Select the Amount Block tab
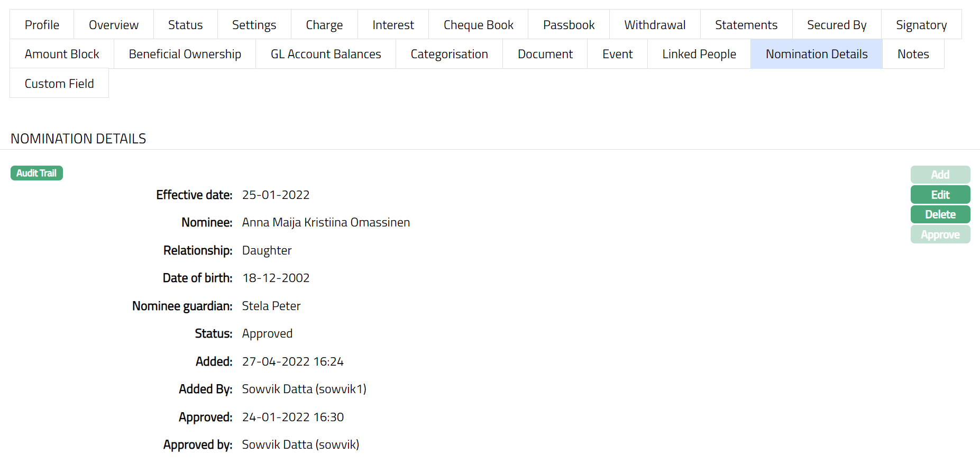This screenshot has height=463, width=980. [x=62, y=54]
